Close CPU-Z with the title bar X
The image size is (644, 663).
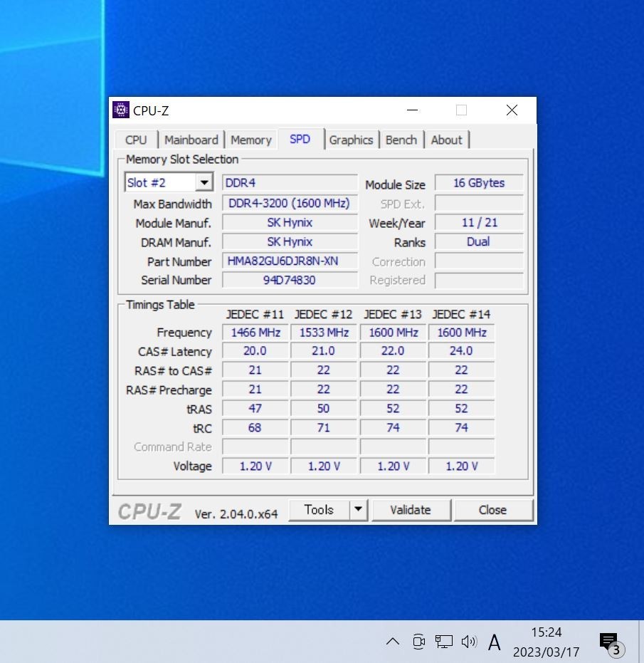click(512, 110)
